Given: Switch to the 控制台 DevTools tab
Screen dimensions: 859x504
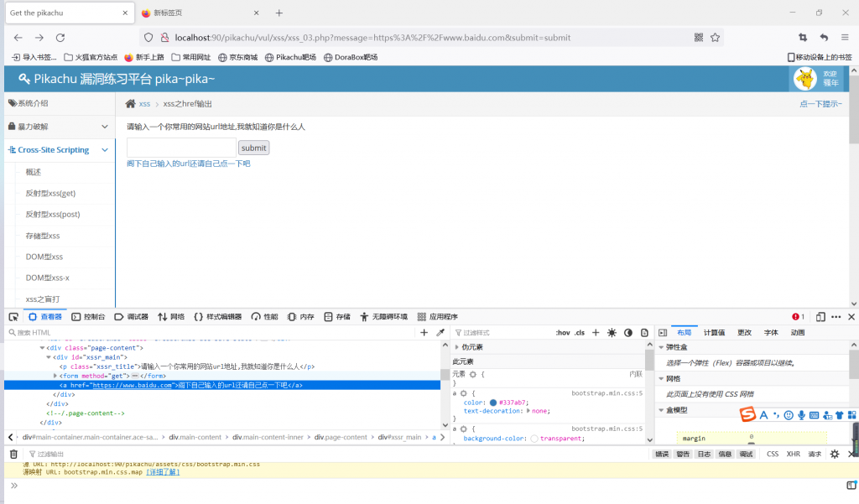Looking at the screenshot, I should 89,317.
